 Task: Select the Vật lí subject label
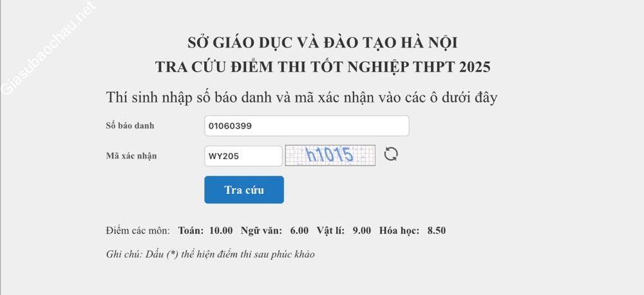[330, 231]
